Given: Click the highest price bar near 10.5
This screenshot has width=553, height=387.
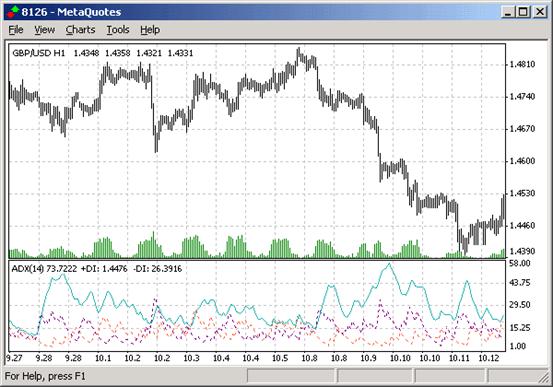Looking at the screenshot, I should 298,53.
